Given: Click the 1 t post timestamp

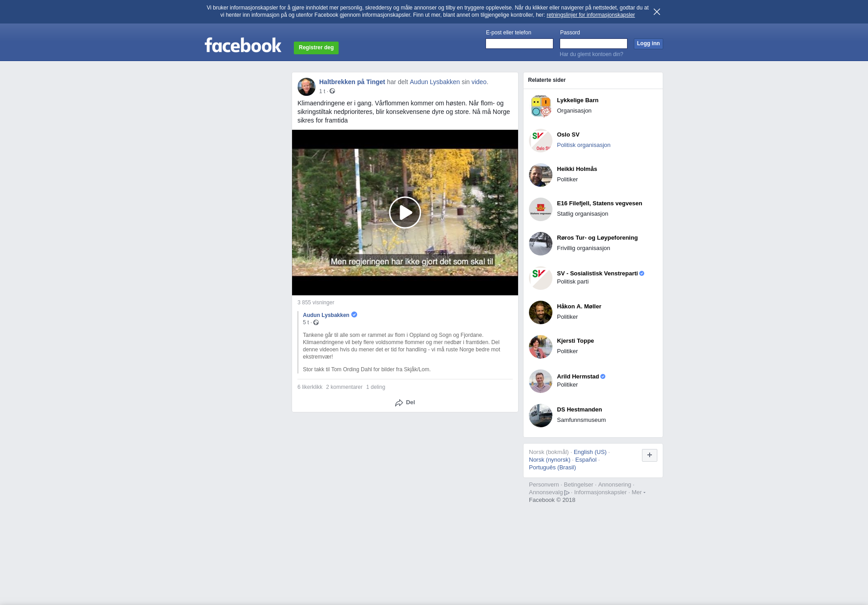Looking at the screenshot, I should (x=322, y=91).
